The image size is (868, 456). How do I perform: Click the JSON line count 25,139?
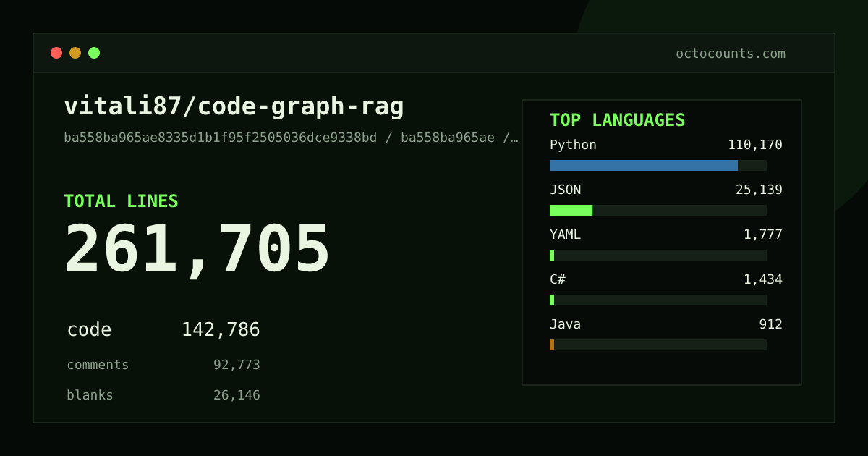pos(759,190)
